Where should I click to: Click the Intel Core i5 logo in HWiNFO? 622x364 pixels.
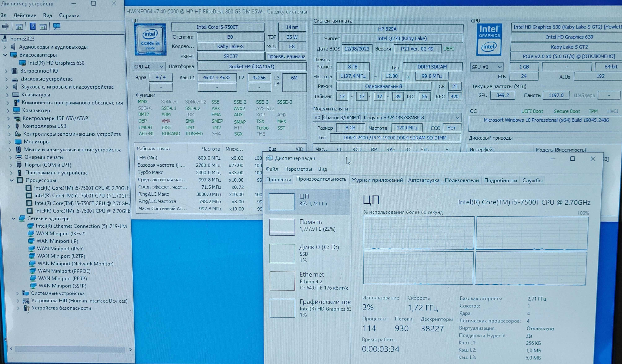click(x=151, y=39)
